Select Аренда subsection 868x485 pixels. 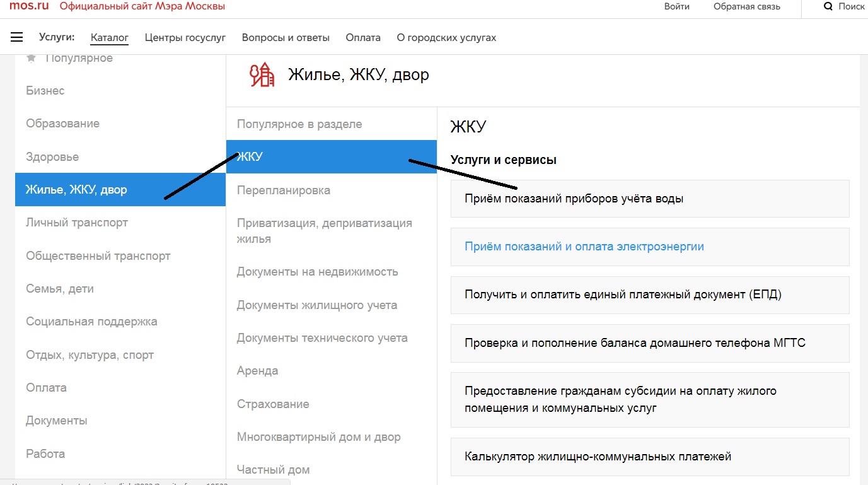click(332, 371)
